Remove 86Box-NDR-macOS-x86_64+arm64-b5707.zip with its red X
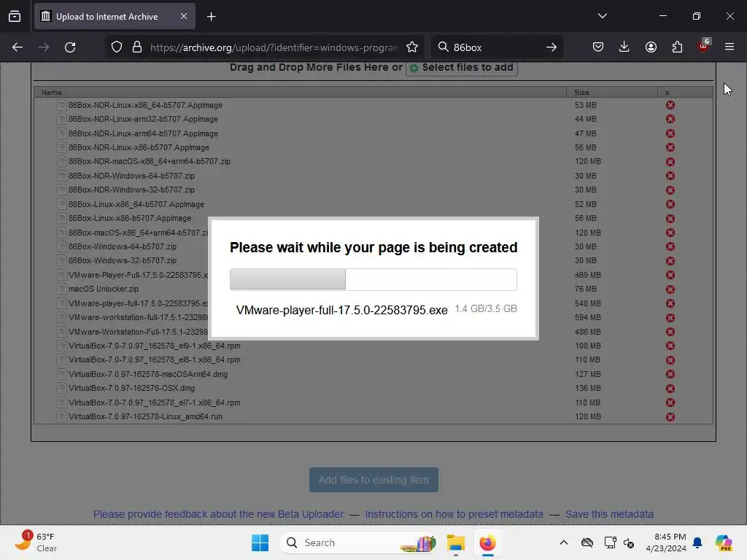The height and width of the screenshot is (560, 747). pos(670,162)
